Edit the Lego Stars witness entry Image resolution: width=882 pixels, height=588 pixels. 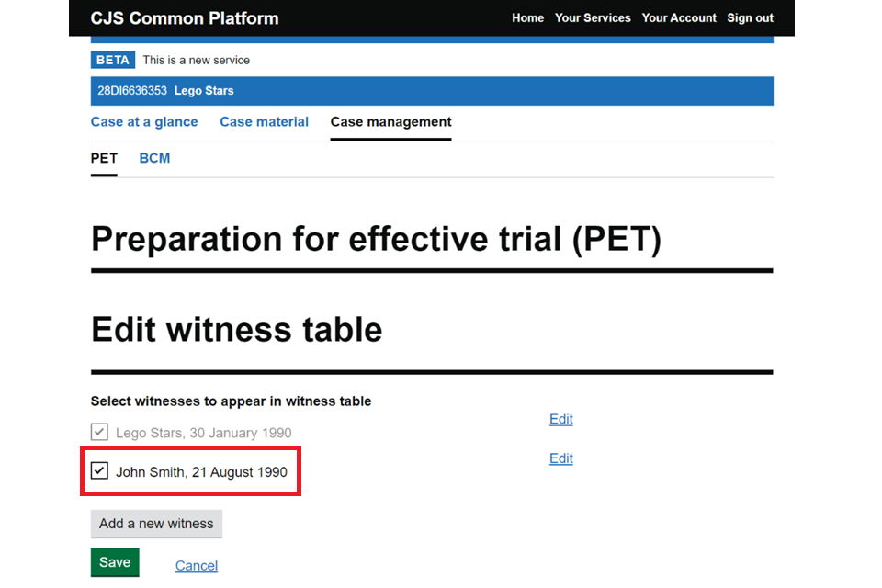click(560, 419)
